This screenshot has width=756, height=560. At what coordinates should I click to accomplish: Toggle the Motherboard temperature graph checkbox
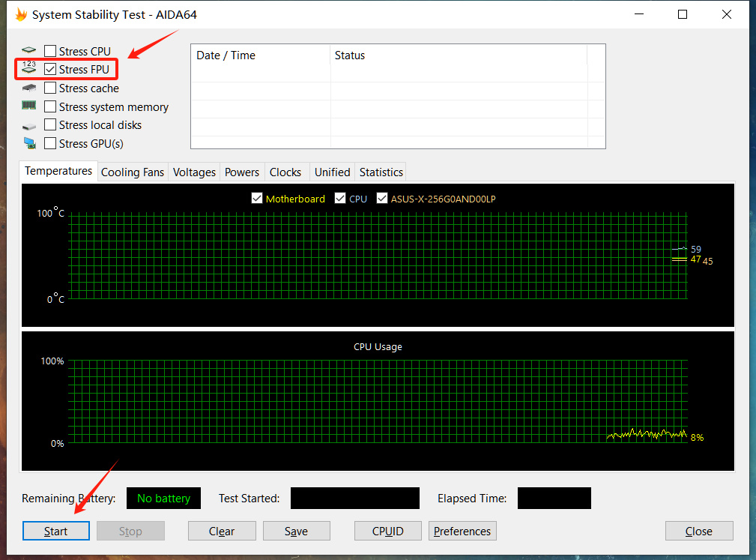click(257, 198)
